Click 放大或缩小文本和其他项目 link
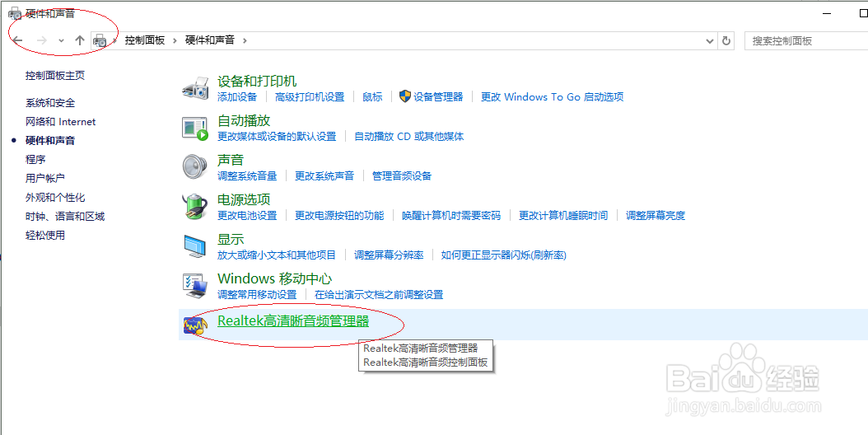This screenshot has height=435, width=868. (277, 255)
